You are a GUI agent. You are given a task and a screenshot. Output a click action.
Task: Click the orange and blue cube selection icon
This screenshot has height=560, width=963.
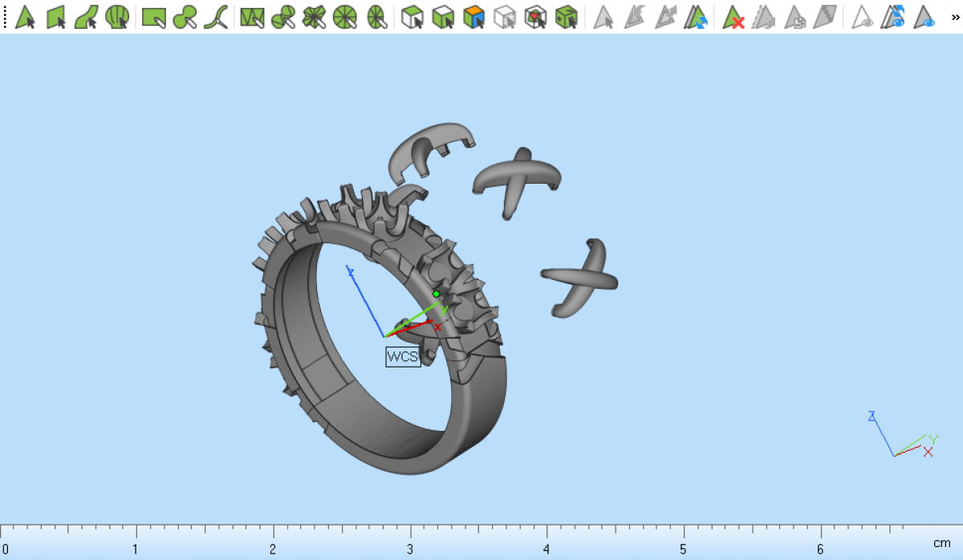click(474, 17)
